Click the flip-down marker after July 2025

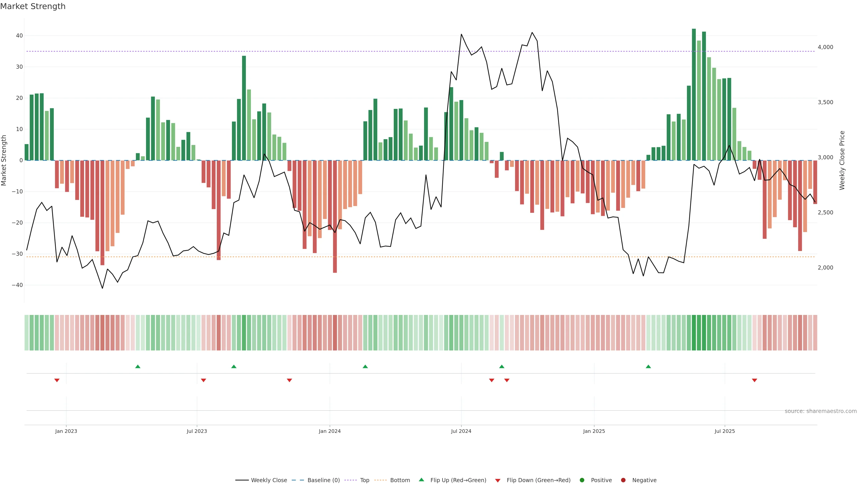pyautogui.click(x=755, y=380)
